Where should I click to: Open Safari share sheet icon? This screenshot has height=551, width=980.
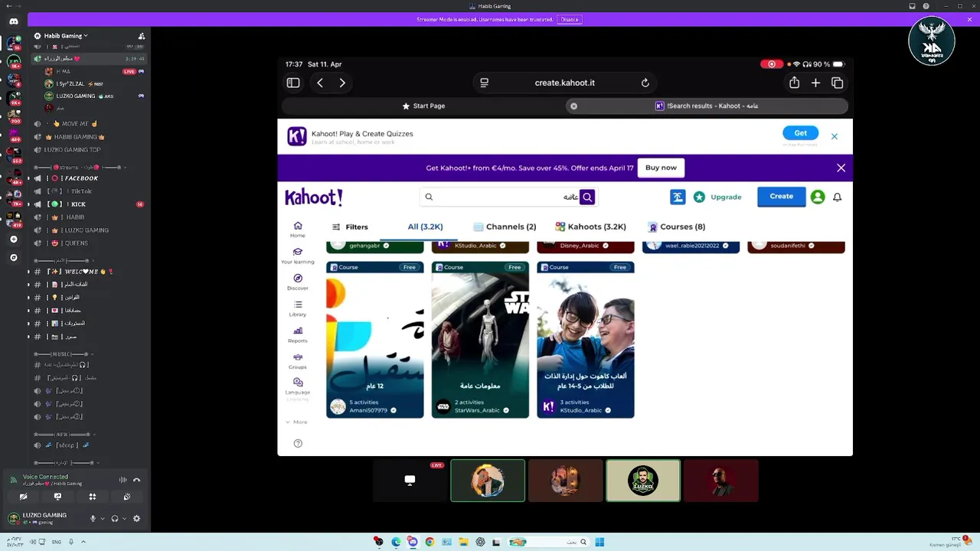coord(795,83)
